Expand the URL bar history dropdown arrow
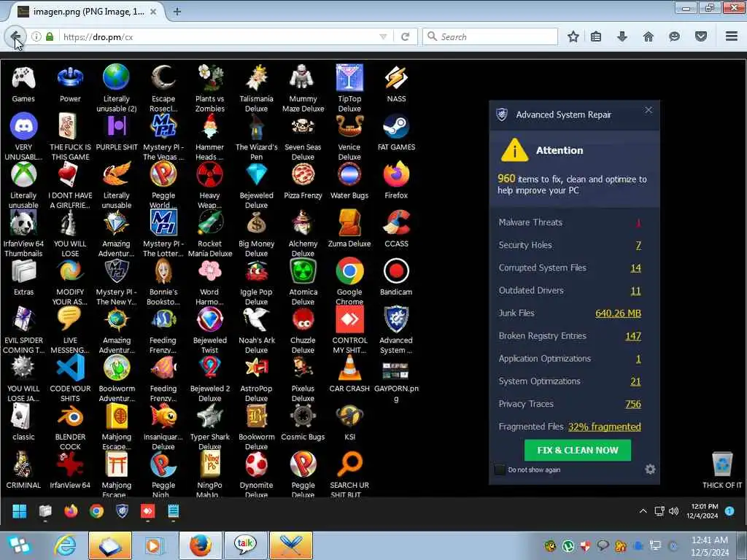The width and height of the screenshot is (747, 560). coord(383,36)
